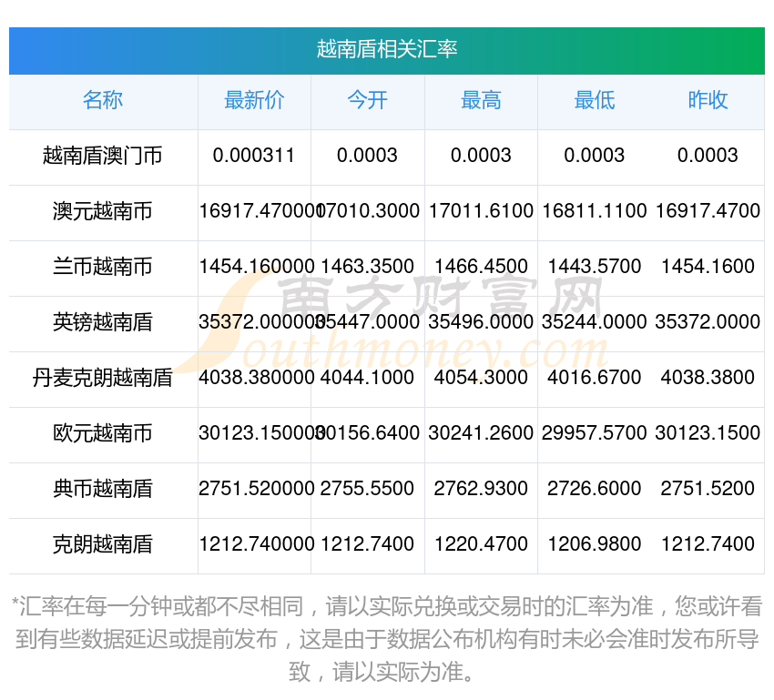Open the 英镑越南盾 row name

tap(103, 322)
